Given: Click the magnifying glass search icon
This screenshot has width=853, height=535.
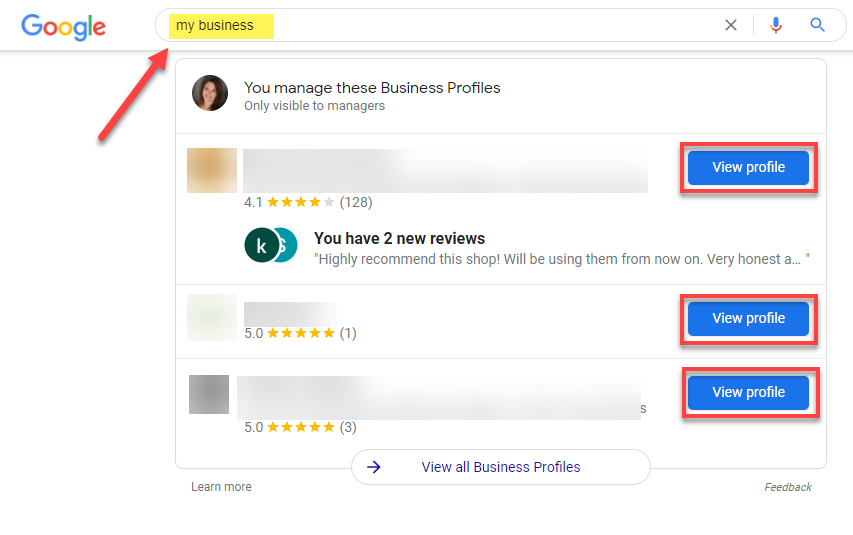Looking at the screenshot, I should click(x=818, y=25).
